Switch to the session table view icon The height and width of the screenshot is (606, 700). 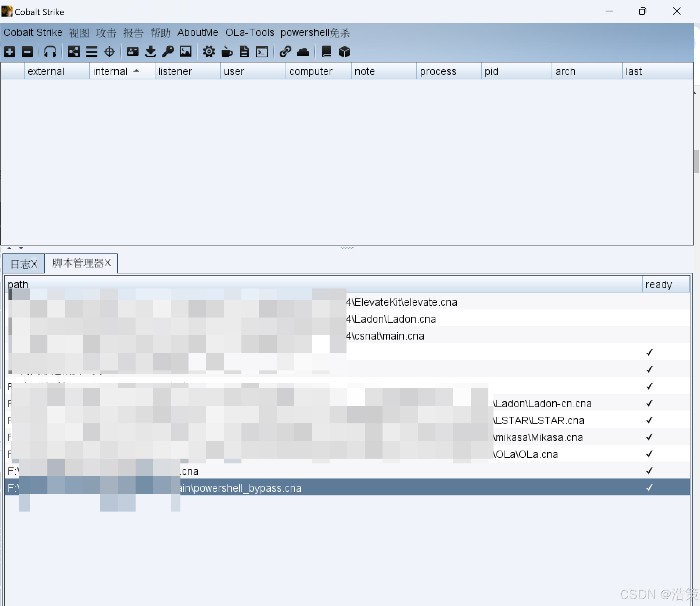coord(92,52)
